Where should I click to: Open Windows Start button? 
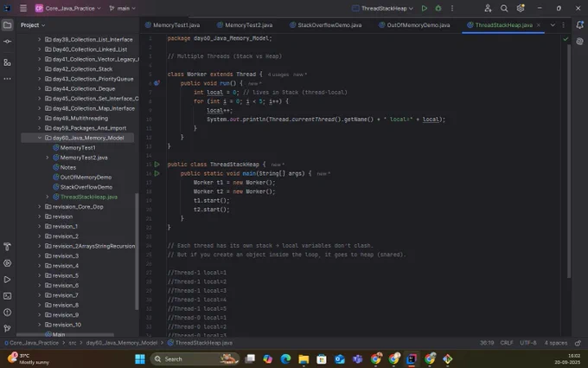coord(140,359)
